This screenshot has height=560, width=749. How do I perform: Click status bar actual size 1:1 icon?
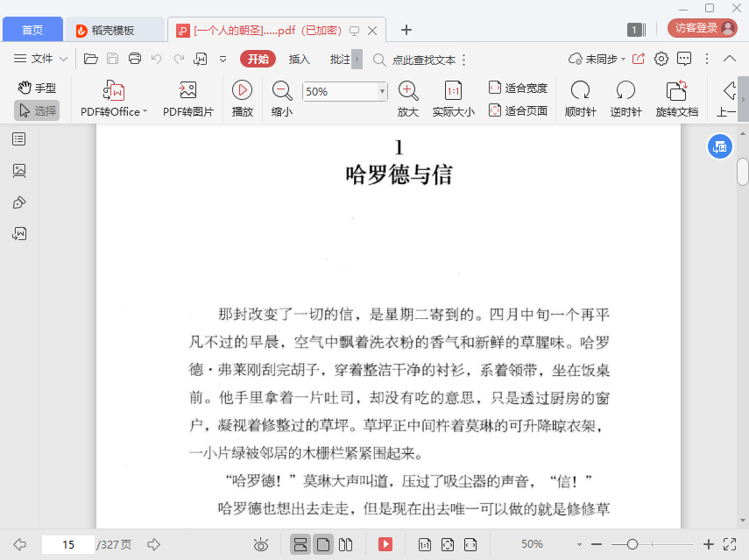click(425, 544)
